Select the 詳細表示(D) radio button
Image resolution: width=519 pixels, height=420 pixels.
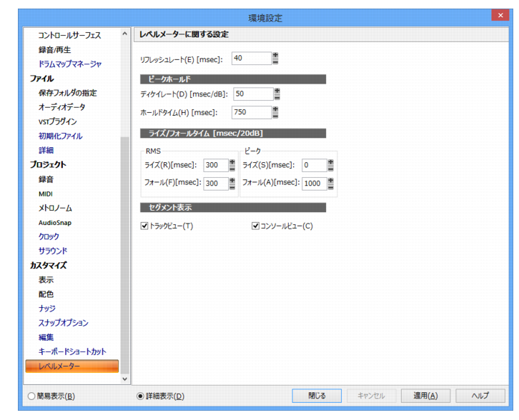tap(140, 396)
